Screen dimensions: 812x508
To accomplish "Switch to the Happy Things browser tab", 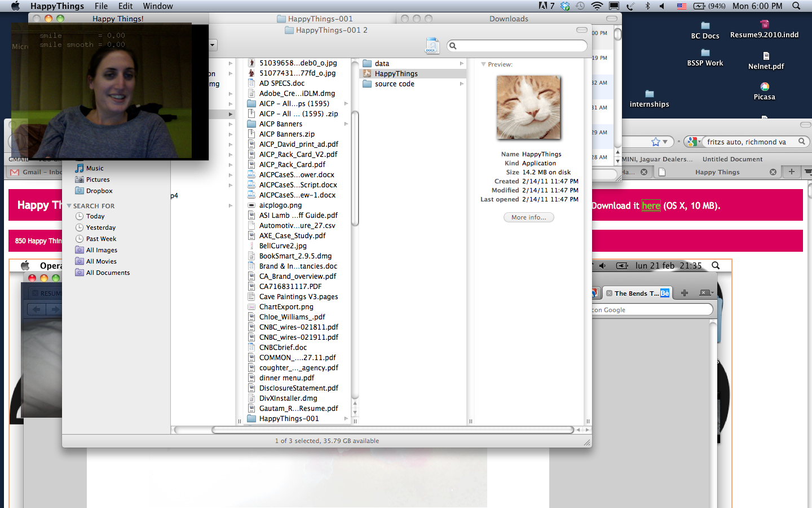I will [717, 172].
